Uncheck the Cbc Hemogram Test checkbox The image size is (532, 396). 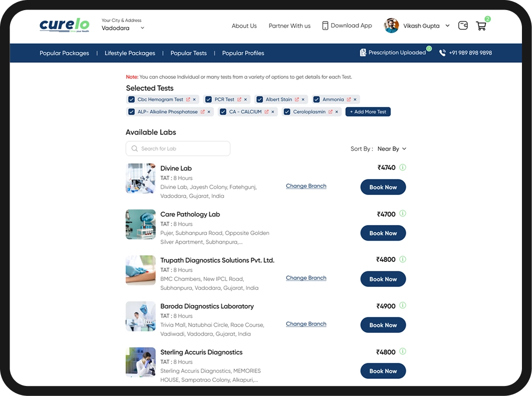(132, 100)
